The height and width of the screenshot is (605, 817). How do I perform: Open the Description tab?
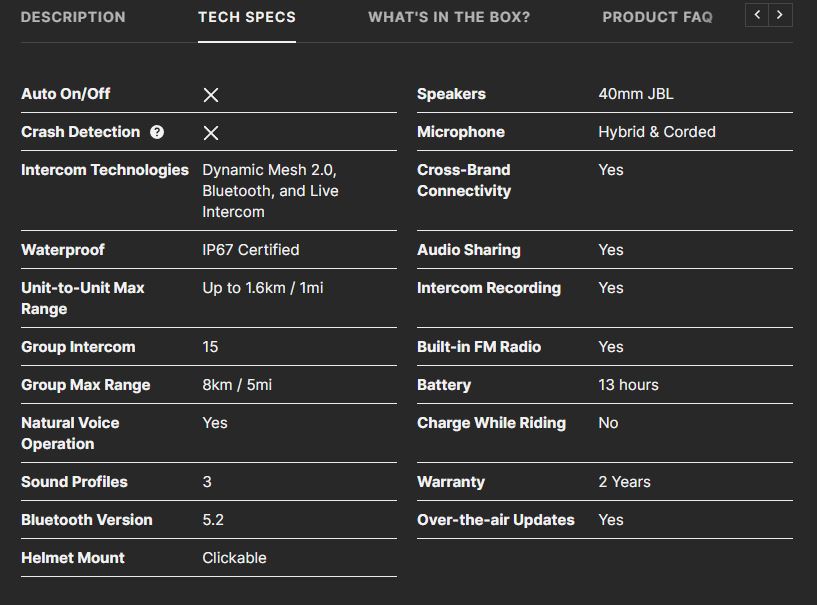(x=73, y=17)
